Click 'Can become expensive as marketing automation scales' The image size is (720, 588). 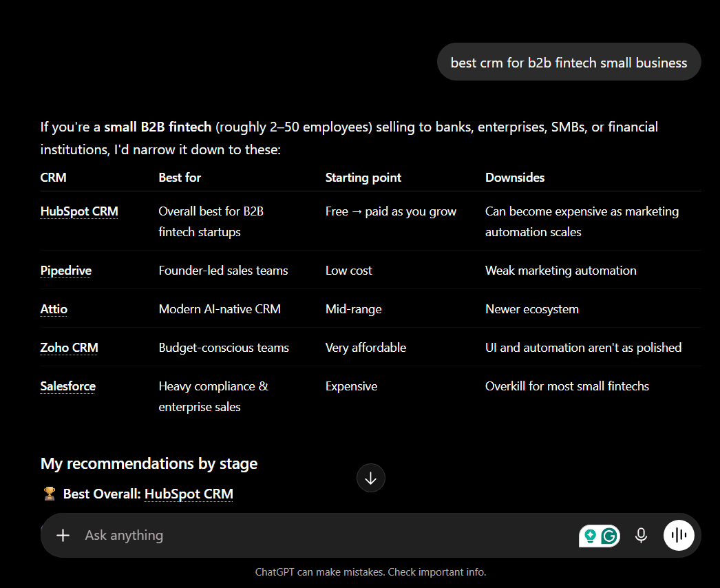(582, 222)
